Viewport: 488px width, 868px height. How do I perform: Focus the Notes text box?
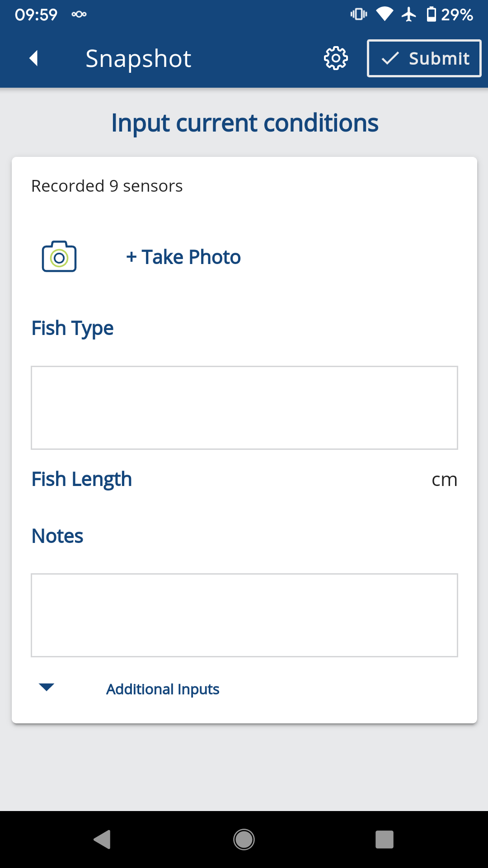click(x=244, y=615)
